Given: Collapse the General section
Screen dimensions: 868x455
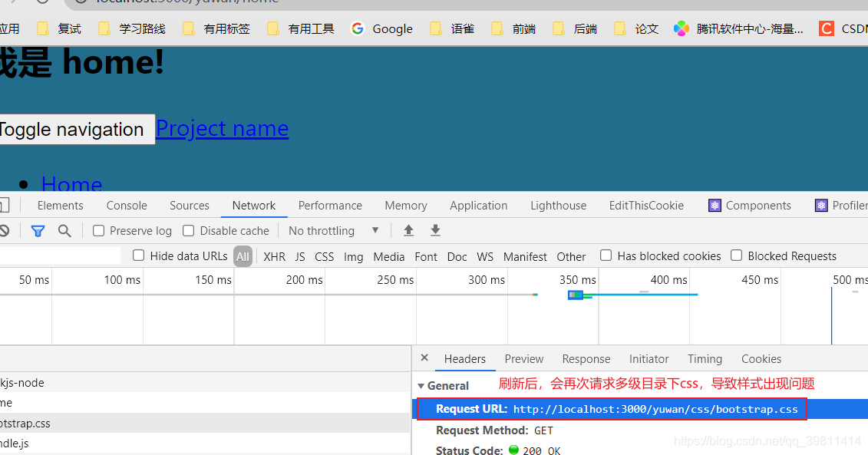Looking at the screenshot, I should [x=421, y=386].
